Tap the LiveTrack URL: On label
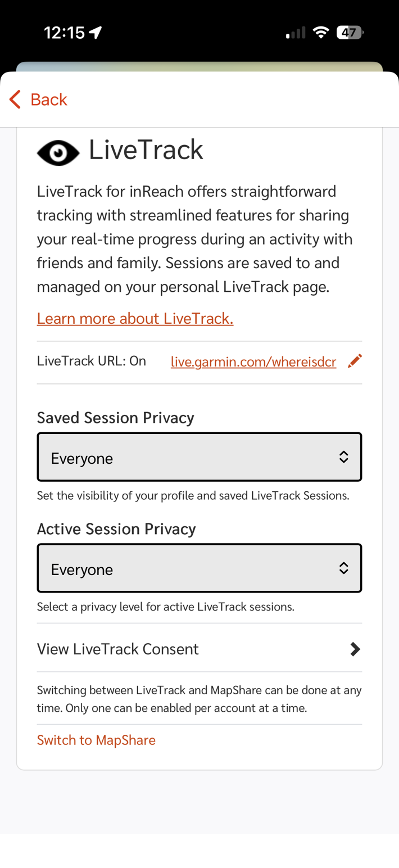399x868 pixels. 92,361
